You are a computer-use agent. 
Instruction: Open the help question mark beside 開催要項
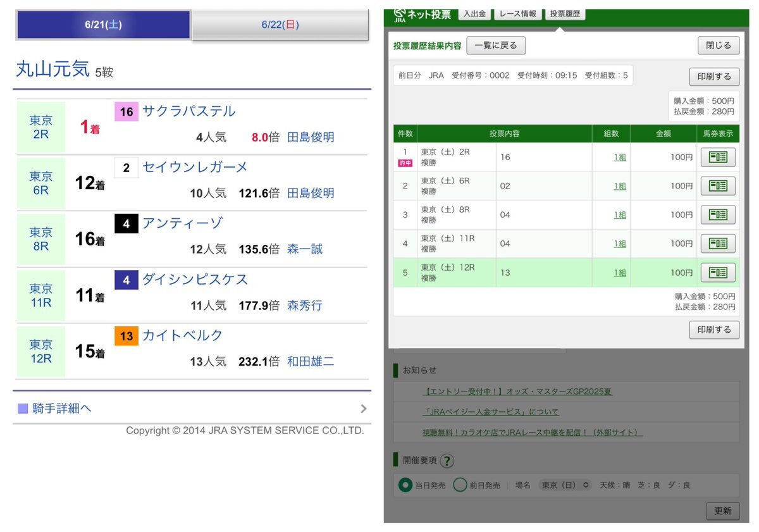click(x=447, y=461)
